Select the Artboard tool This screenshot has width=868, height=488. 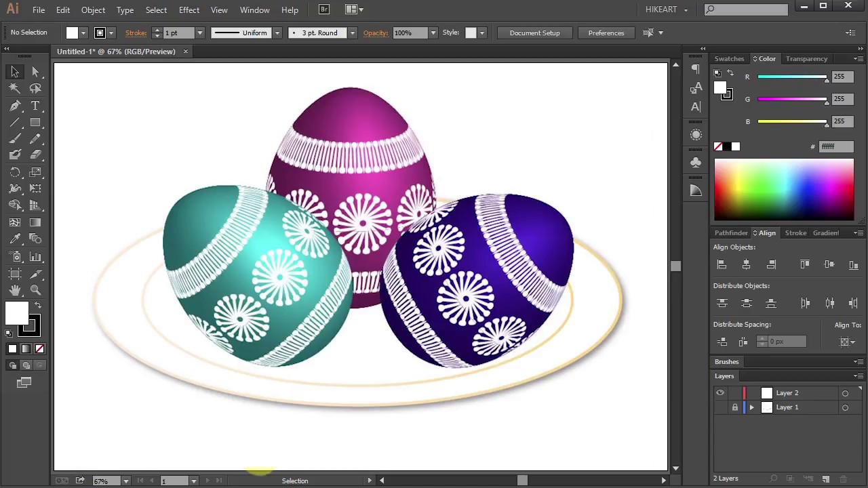(15, 274)
